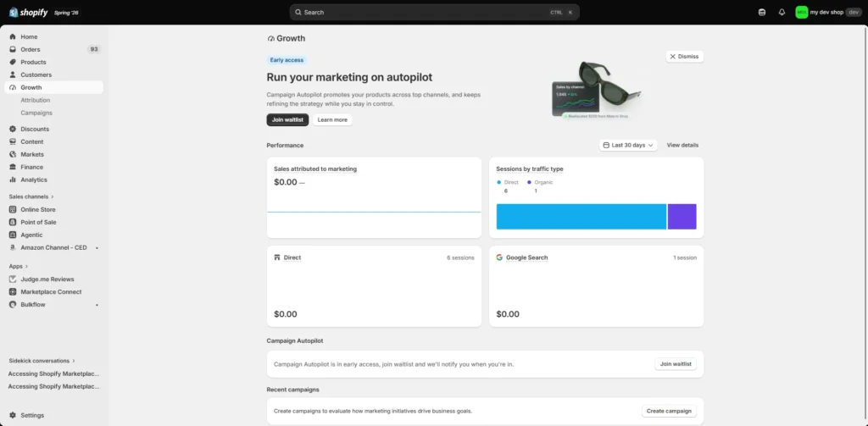
Task: Click the Learn more button
Action: tap(332, 120)
